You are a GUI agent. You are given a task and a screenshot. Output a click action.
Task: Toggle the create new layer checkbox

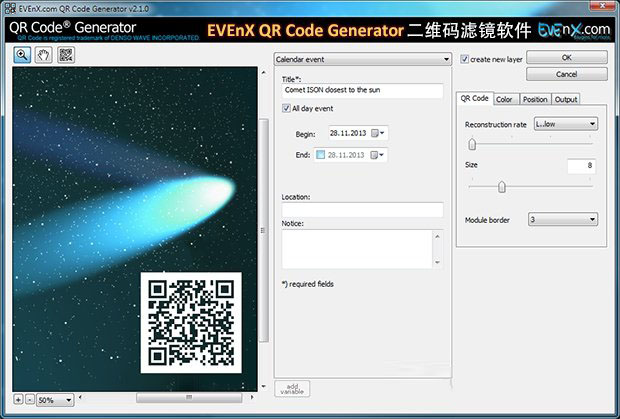tap(465, 59)
